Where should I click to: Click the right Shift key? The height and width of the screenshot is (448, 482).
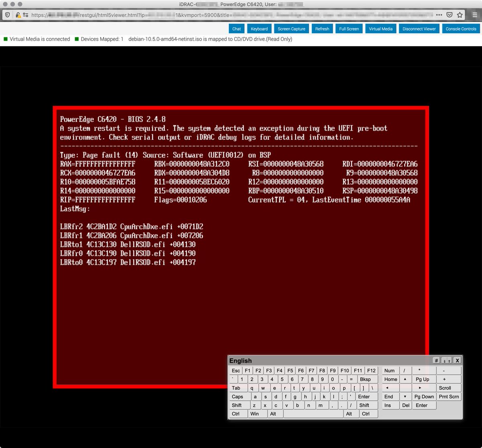367,405
